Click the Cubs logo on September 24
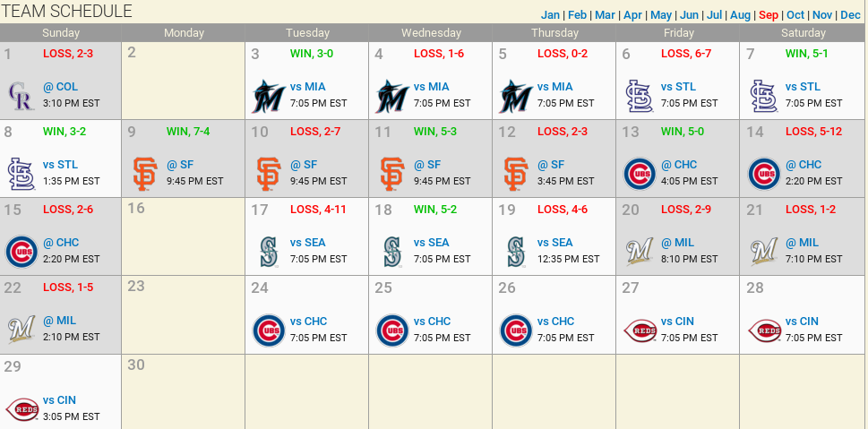 click(268, 330)
